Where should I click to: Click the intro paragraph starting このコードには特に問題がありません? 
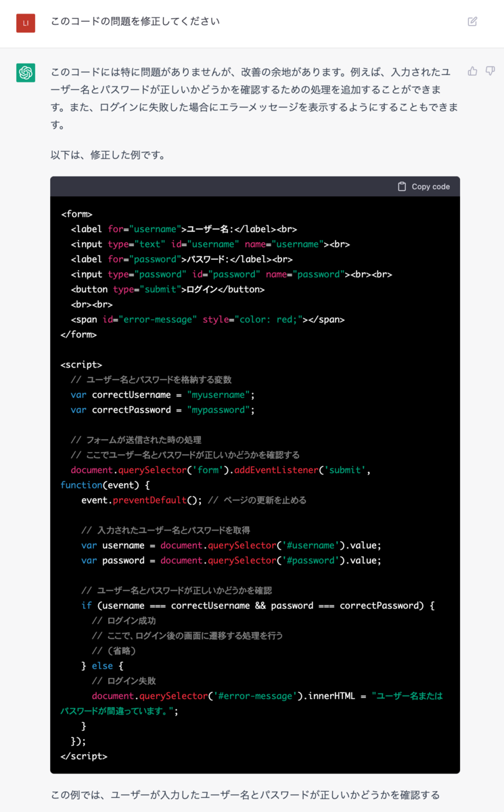254,97
